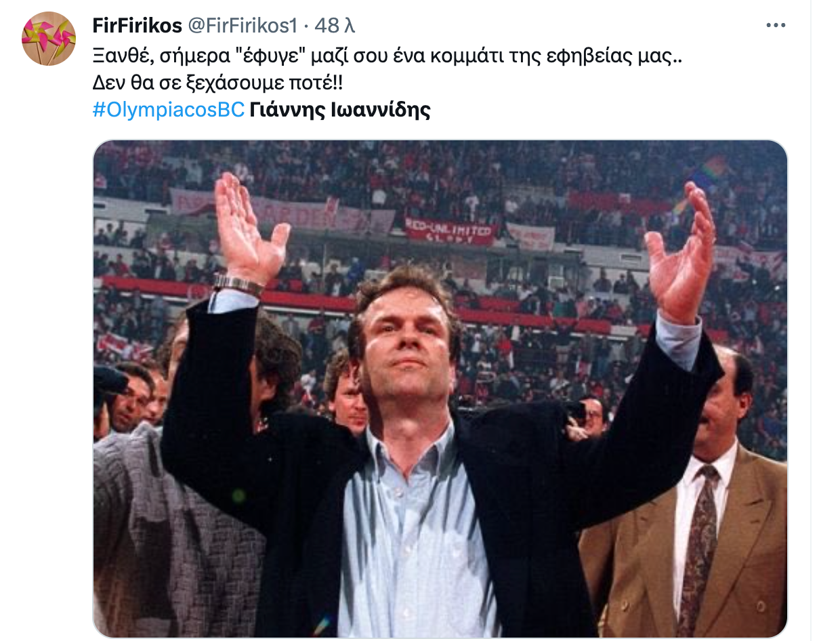840x641 pixels.
Task: Click the RED-UNLIMITED banner in the photo
Action: click(x=450, y=232)
